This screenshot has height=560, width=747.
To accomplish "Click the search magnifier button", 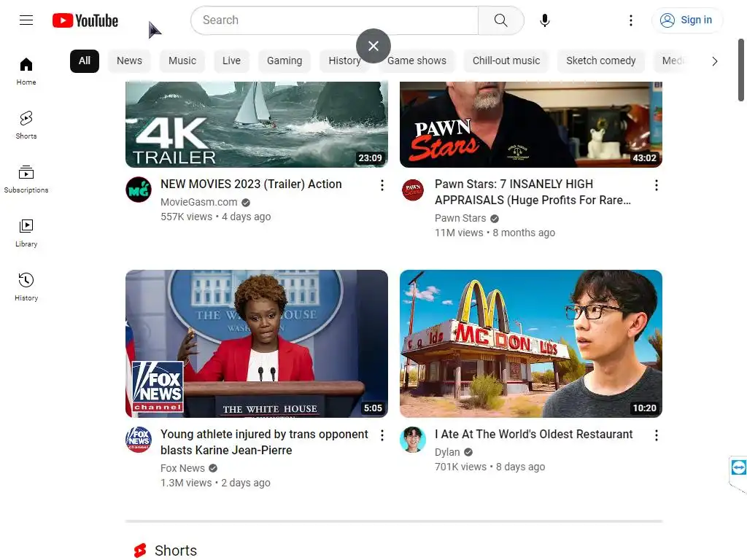I will [500, 20].
